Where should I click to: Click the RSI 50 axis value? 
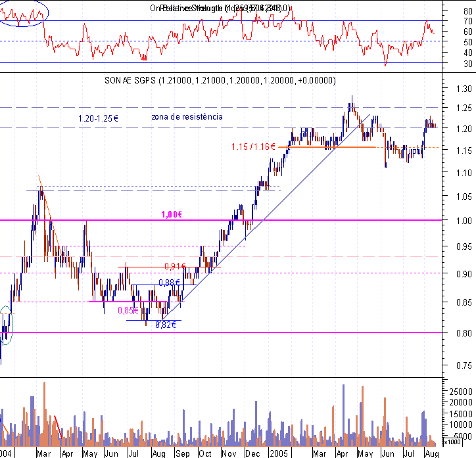point(468,42)
